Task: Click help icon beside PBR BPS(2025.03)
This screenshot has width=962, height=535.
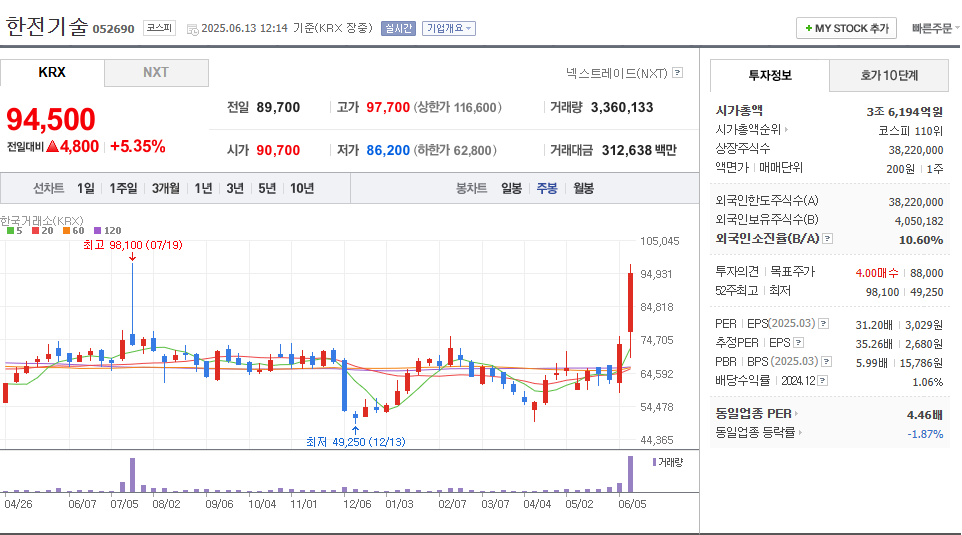Action: pos(826,361)
